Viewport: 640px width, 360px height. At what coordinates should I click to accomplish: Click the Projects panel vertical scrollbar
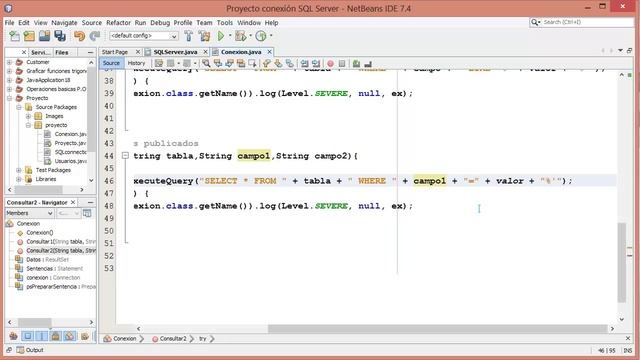point(91,121)
